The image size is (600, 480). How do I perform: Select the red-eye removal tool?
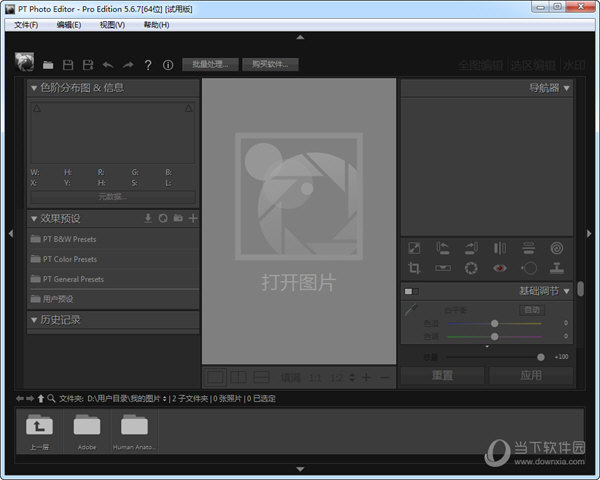tap(500, 268)
